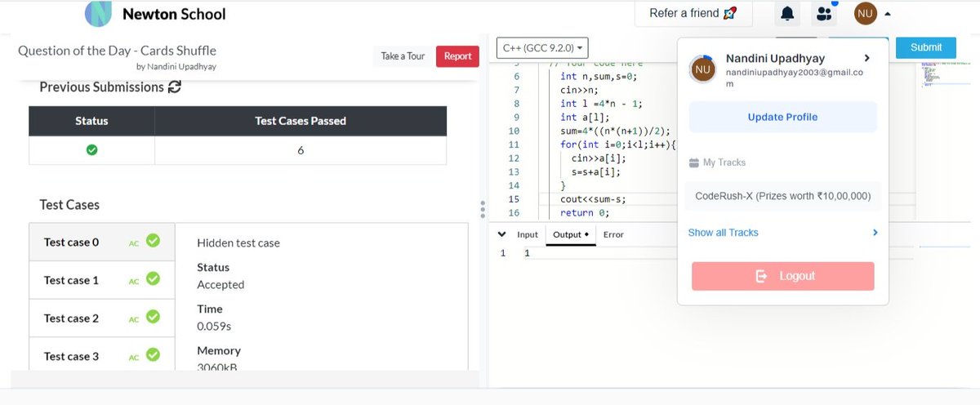This screenshot has height=405, width=980.
Task: Click the Show all Tracks chevron arrow
Action: tap(875, 233)
